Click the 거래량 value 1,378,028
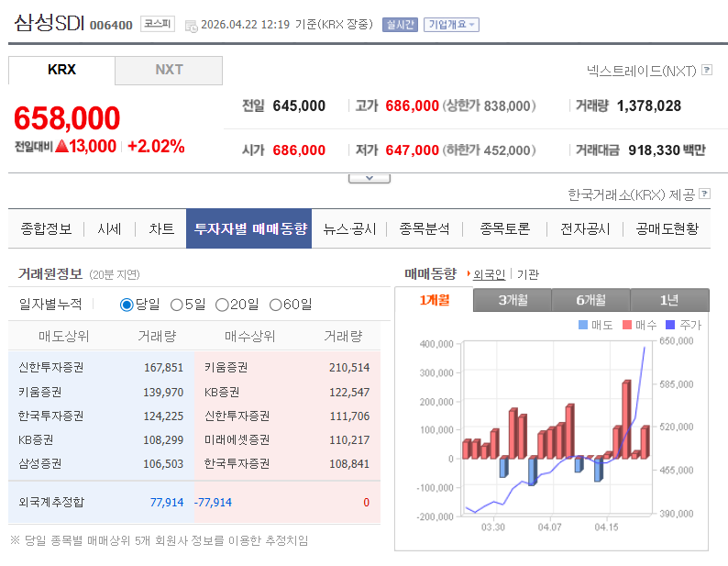728x566 pixels. click(648, 105)
